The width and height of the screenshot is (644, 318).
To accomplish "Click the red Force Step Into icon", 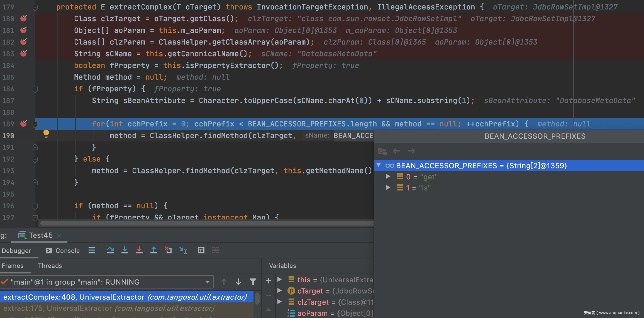I will (139, 250).
